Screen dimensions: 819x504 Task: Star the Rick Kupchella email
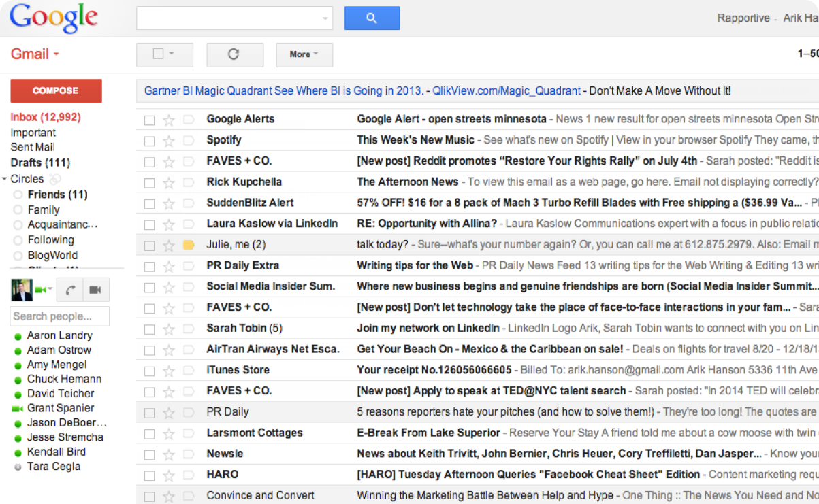coord(169,182)
